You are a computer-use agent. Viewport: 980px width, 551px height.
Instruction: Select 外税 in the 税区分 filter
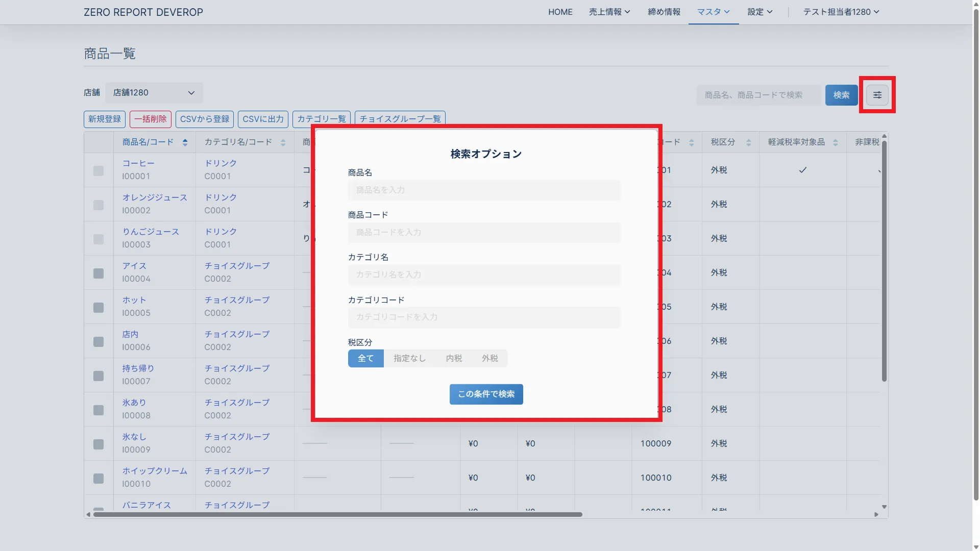pos(489,358)
